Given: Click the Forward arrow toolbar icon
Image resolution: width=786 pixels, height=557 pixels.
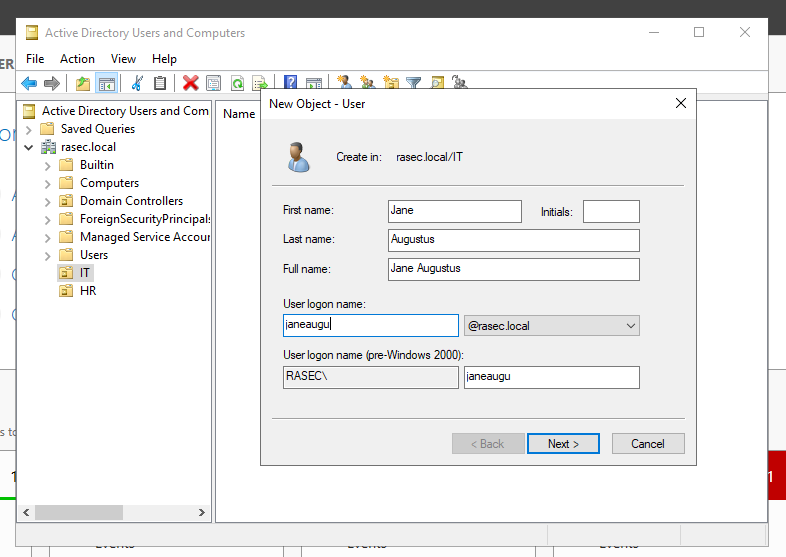Looking at the screenshot, I should click(52, 83).
